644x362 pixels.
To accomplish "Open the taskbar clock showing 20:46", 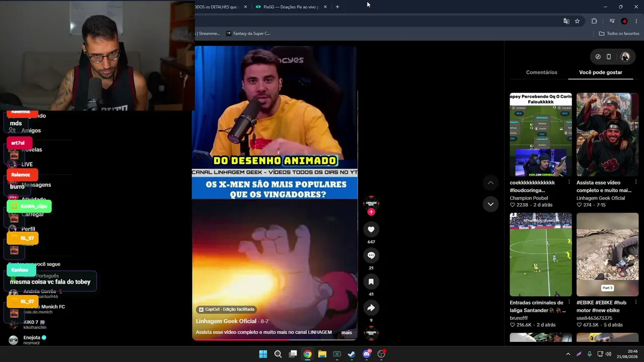I will [x=628, y=354].
